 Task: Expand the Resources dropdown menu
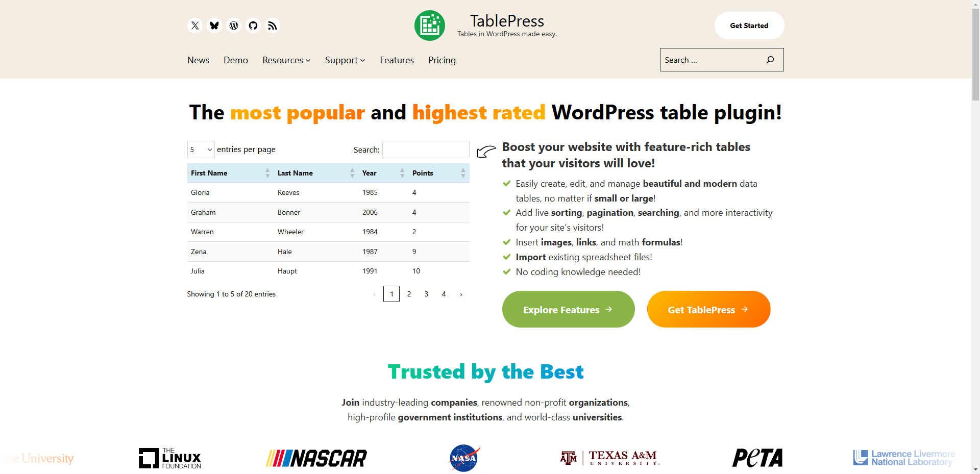tap(286, 60)
